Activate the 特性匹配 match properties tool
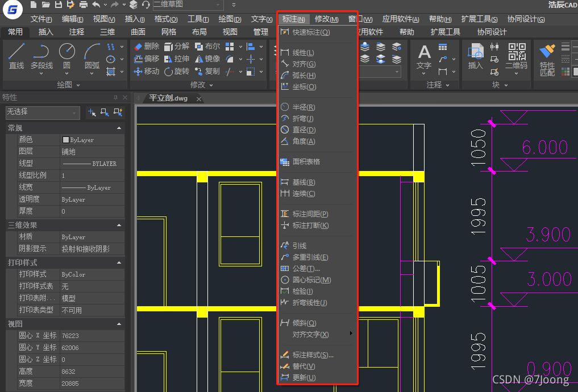 (x=547, y=60)
